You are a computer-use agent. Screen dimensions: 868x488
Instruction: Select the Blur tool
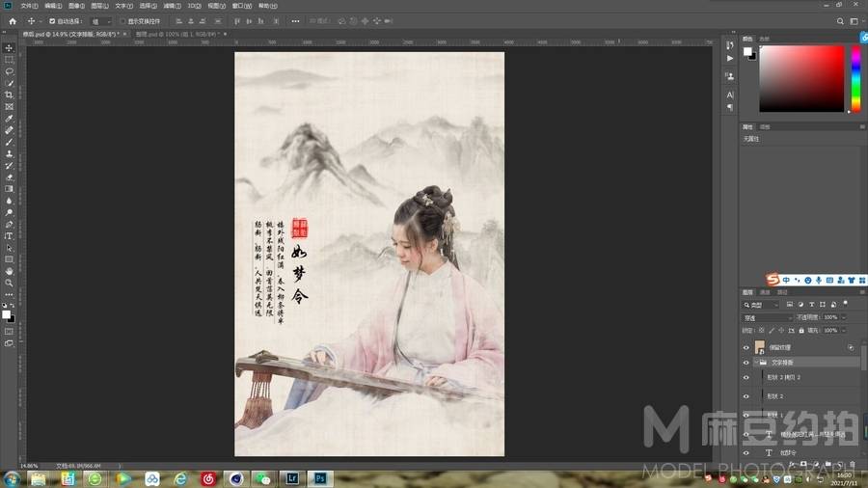(x=9, y=201)
